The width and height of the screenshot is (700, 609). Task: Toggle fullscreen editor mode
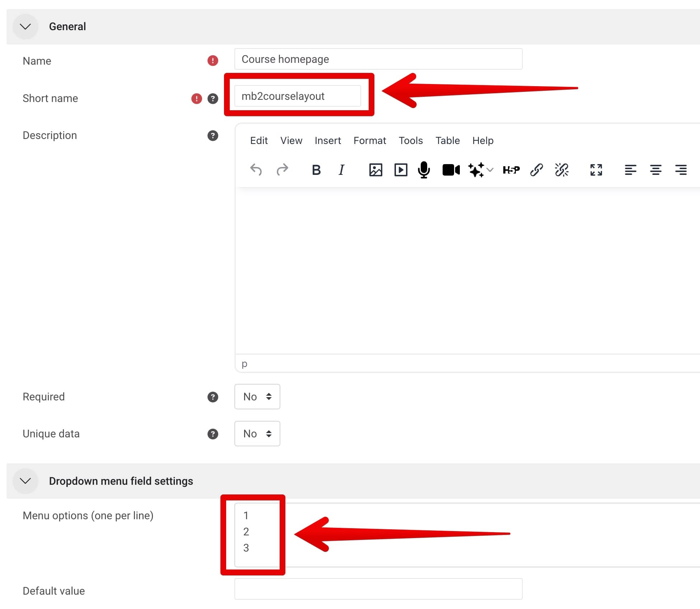(596, 170)
